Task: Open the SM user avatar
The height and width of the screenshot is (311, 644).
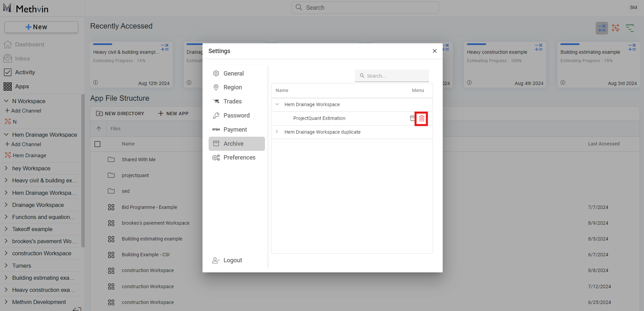Action: click(x=633, y=8)
